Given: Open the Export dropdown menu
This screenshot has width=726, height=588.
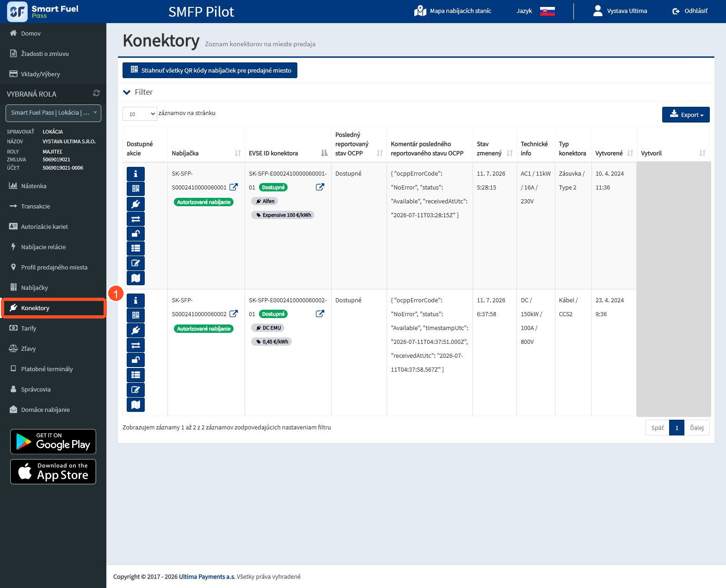Looking at the screenshot, I should point(686,115).
